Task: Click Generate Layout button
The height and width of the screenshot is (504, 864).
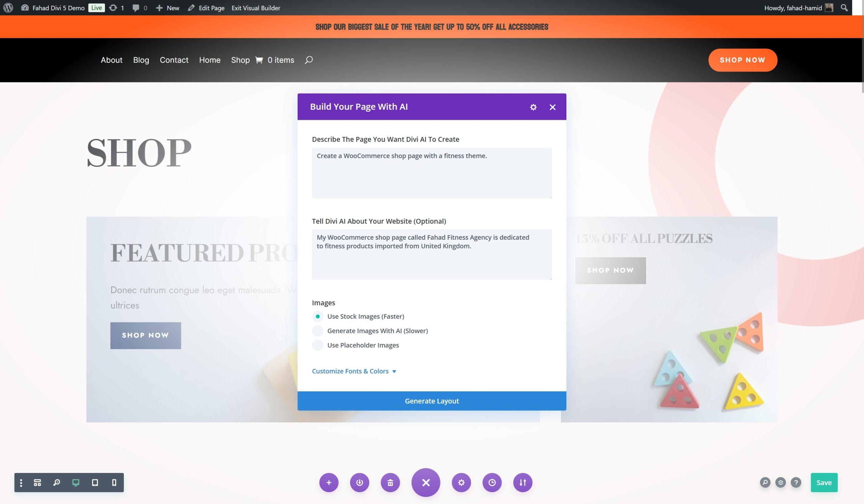Action: 432,401
